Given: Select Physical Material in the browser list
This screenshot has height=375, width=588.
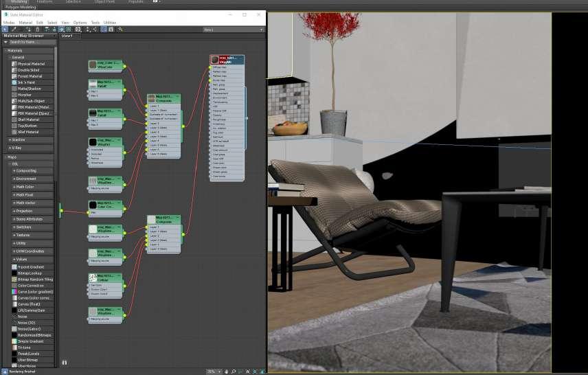Looking at the screenshot, I should (32, 64).
